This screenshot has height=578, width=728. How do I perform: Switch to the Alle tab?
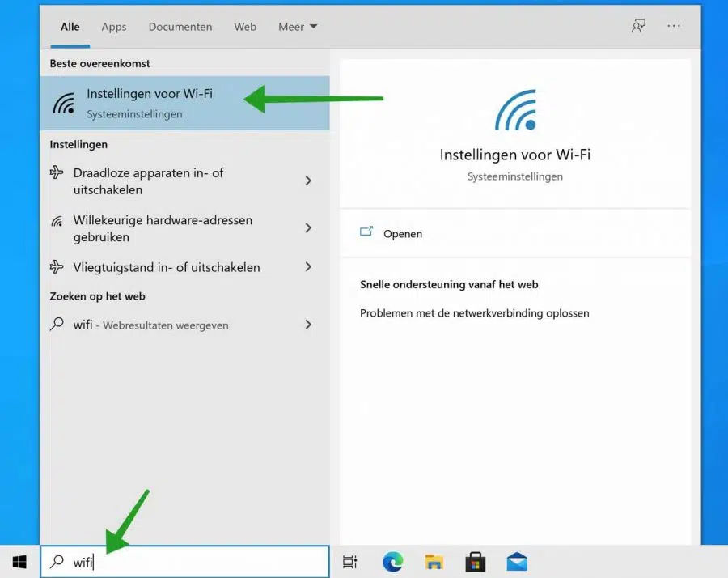click(70, 27)
